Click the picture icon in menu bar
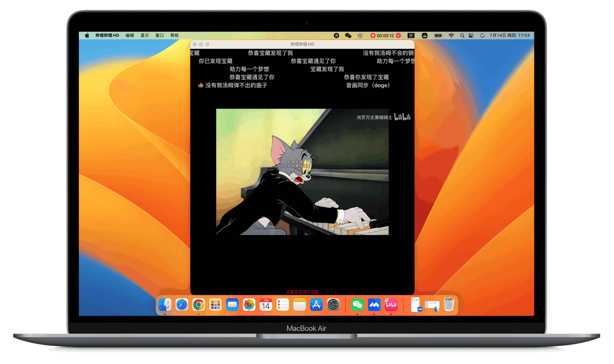 [x=425, y=36]
